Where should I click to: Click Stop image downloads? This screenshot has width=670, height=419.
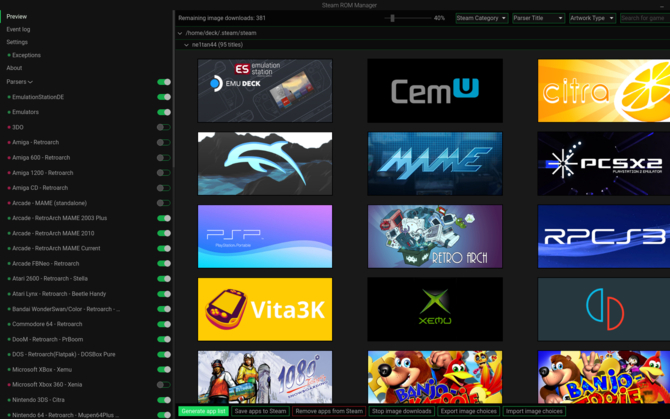(x=402, y=411)
